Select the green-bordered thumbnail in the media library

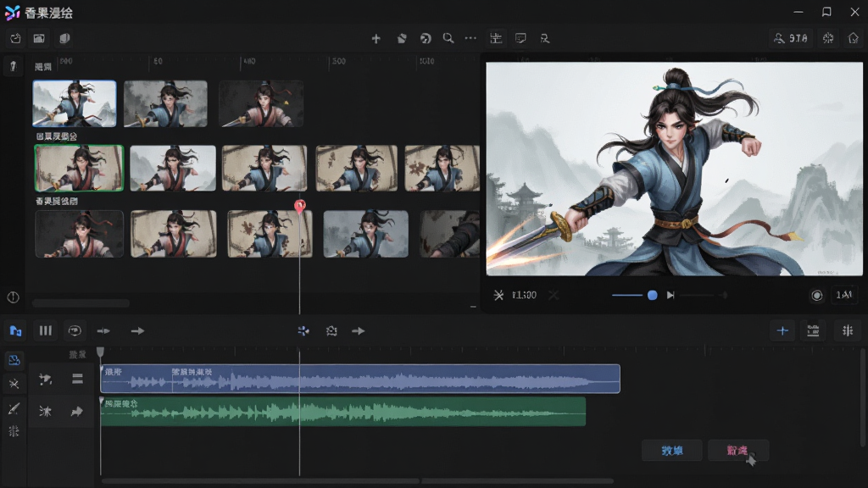coord(79,169)
